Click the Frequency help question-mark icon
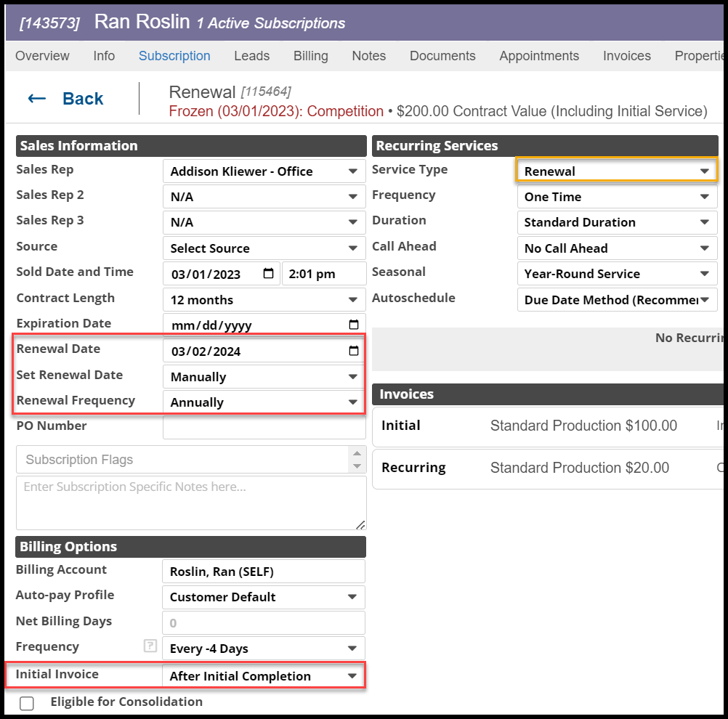728x719 pixels. click(150, 646)
